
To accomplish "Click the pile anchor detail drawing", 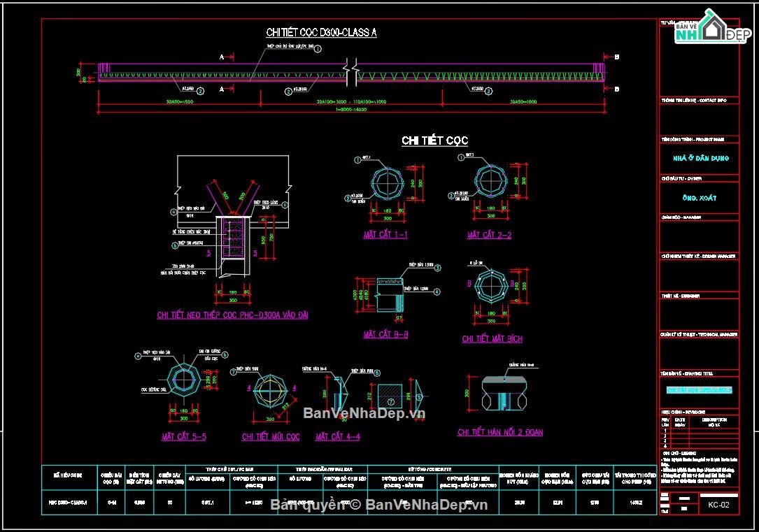I will [231, 238].
